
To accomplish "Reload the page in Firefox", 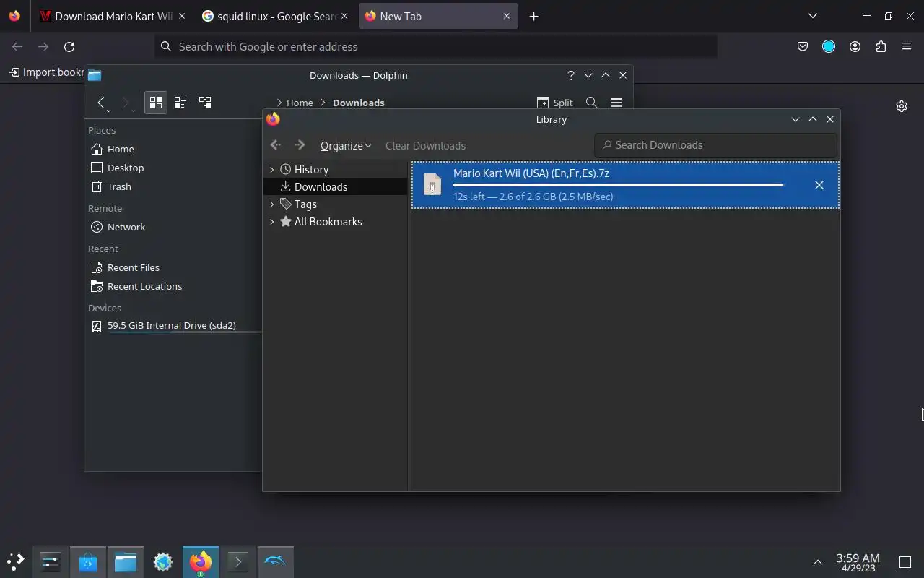I will [x=69, y=46].
